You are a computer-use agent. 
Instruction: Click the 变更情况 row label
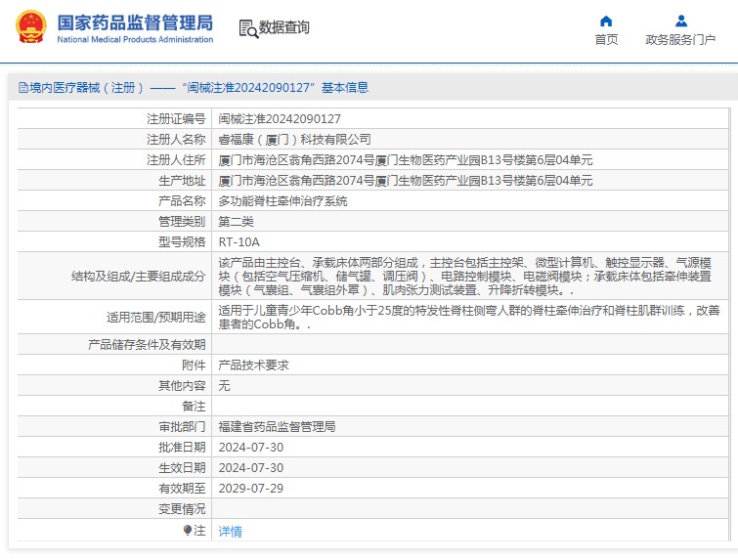pyautogui.click(x=182, y=509)
